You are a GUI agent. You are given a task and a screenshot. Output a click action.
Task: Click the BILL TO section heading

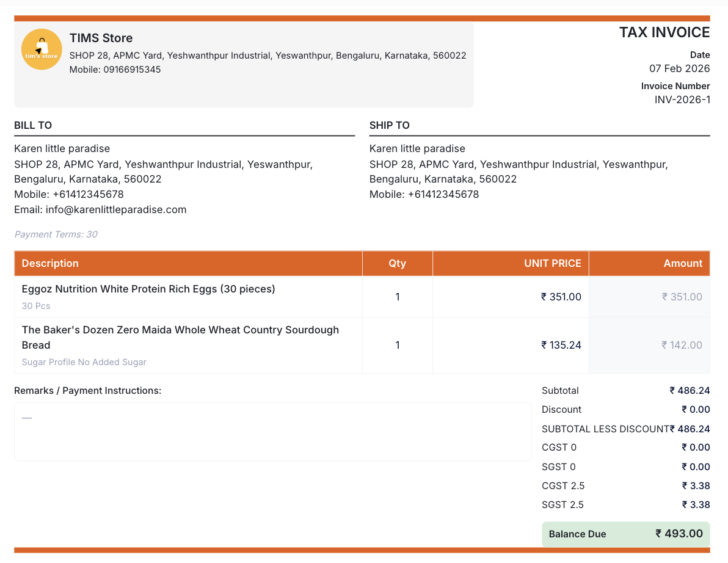(33, 125)
